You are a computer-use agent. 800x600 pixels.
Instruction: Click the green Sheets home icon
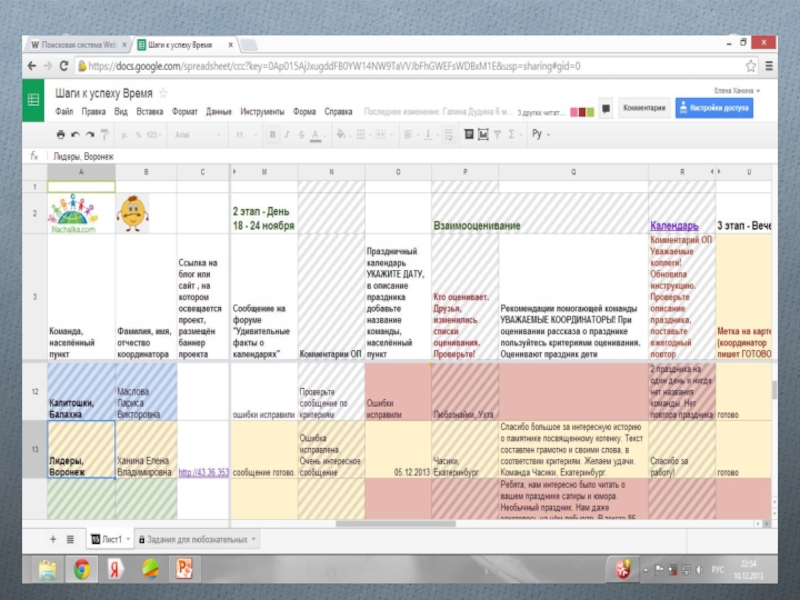(34, 99)
